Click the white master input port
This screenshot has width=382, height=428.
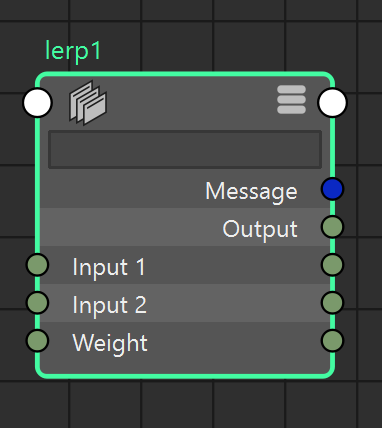(37, 103)
